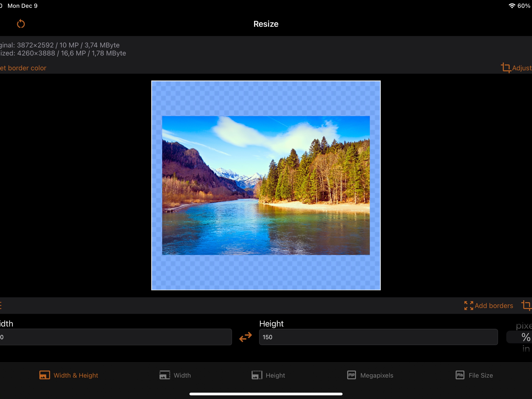Open the Width & Height resize mode

69,375
